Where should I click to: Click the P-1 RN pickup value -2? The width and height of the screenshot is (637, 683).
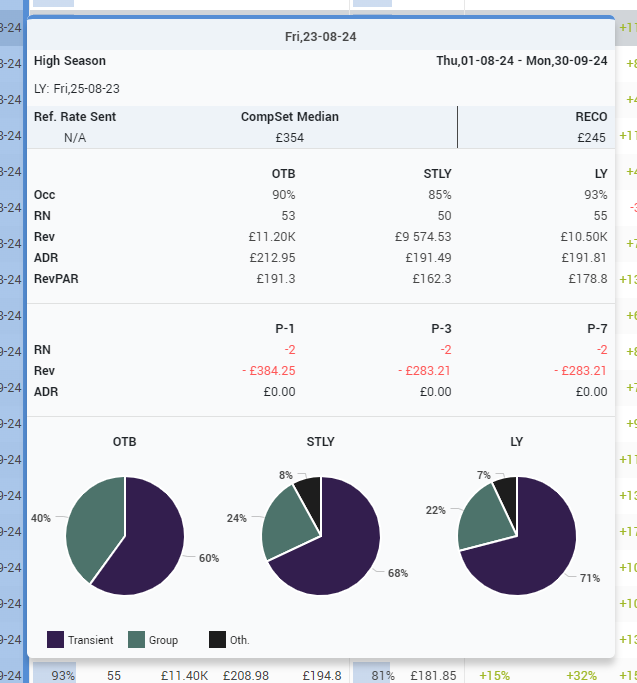click(x=290, y=350)
